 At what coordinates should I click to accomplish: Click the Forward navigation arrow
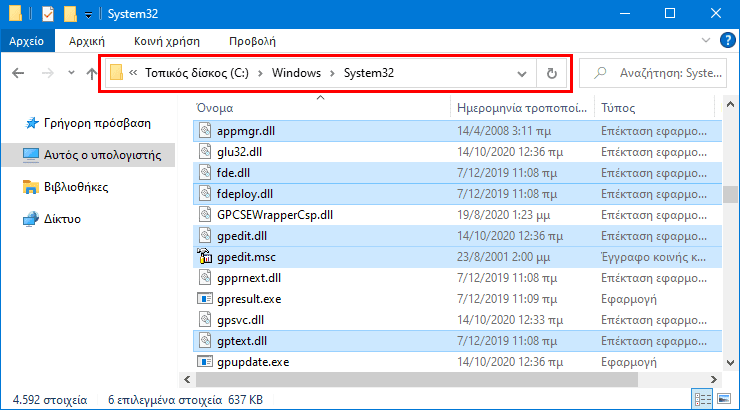[47, 73]
